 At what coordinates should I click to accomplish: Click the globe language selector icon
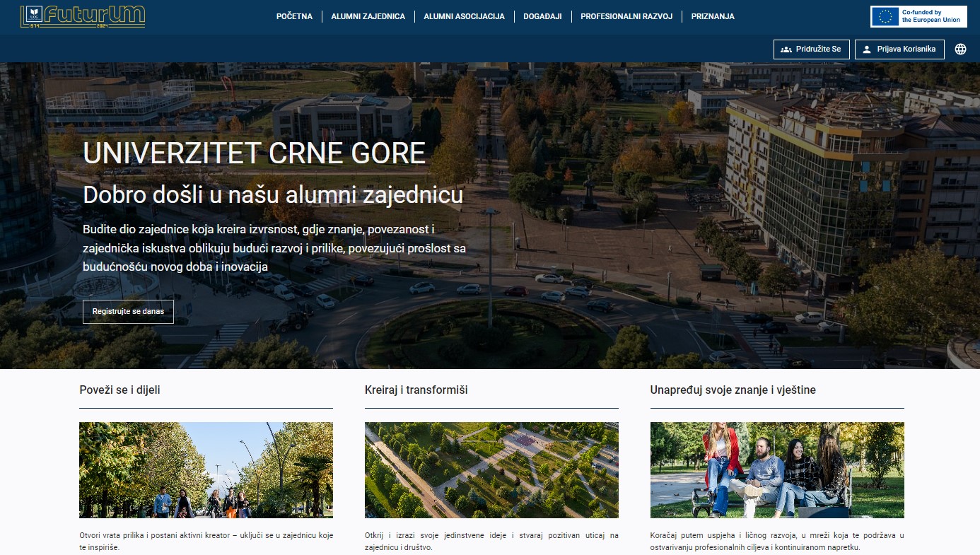click(x=960, y=49)
